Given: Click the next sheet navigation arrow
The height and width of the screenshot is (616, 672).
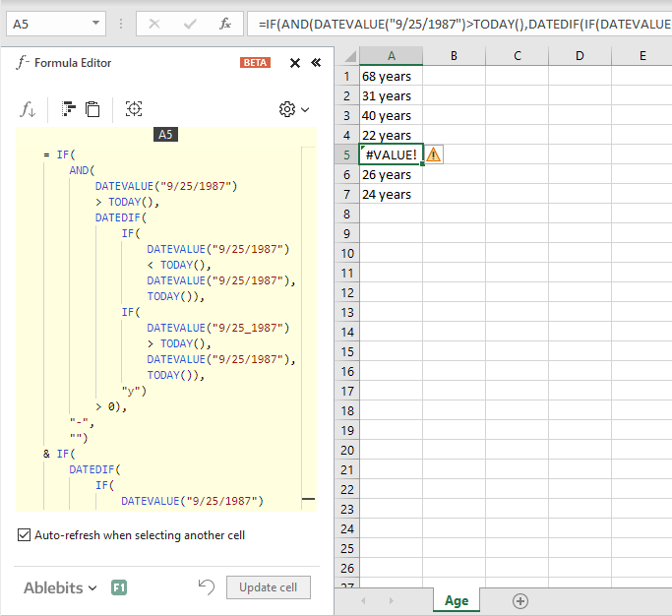Looking at the screenshot, I should pos(391,601).
